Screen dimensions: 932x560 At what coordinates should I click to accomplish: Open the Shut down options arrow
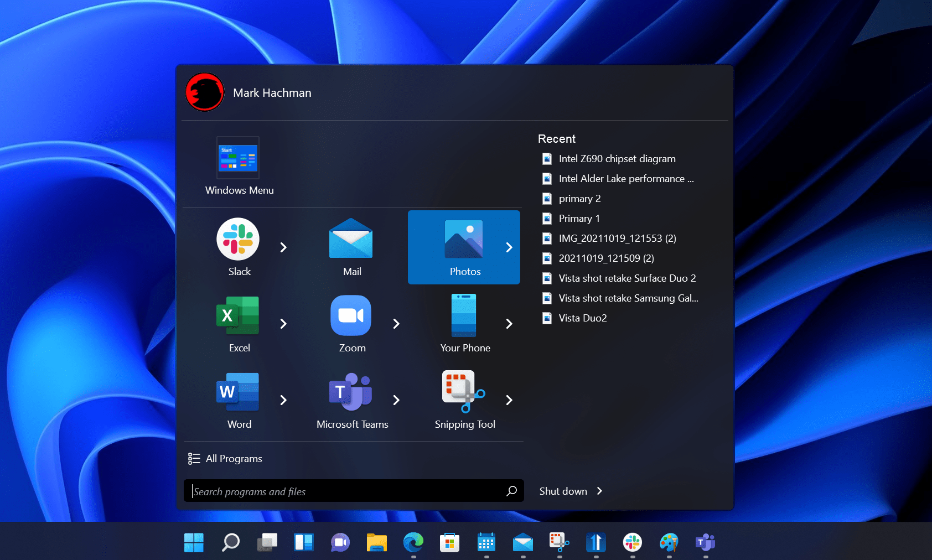click(599, 491)
